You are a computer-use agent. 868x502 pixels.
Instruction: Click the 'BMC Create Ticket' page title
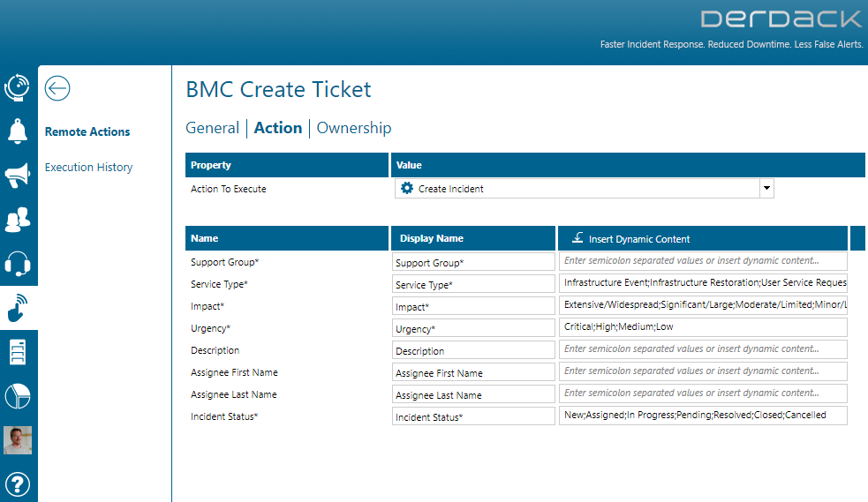(x=278, y=90)
